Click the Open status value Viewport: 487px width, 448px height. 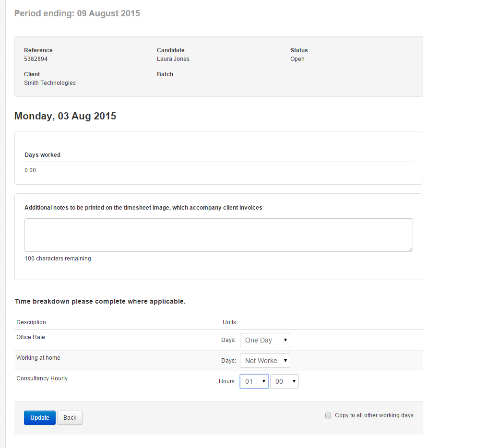297,59
